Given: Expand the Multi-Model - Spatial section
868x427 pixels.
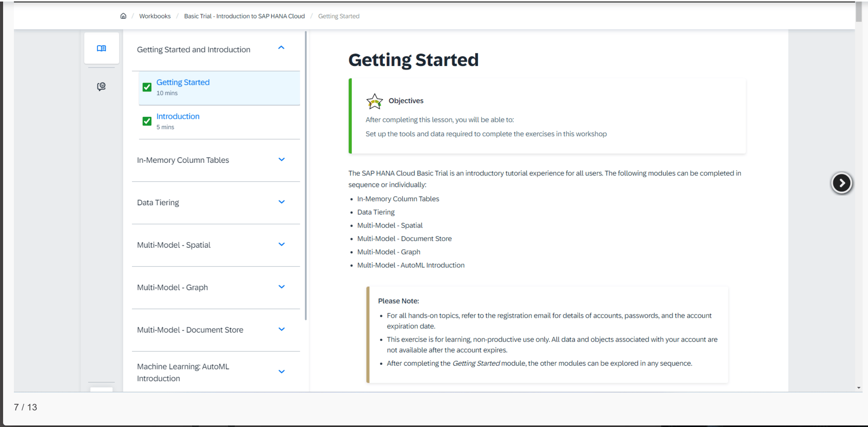Looking at the screenshot, I should coord(281,245).
